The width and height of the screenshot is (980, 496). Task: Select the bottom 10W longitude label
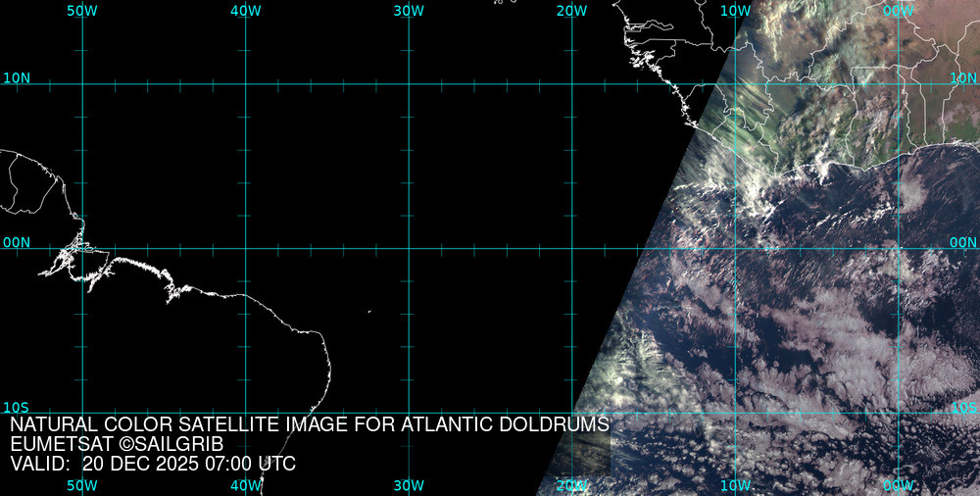pos(735,485)
